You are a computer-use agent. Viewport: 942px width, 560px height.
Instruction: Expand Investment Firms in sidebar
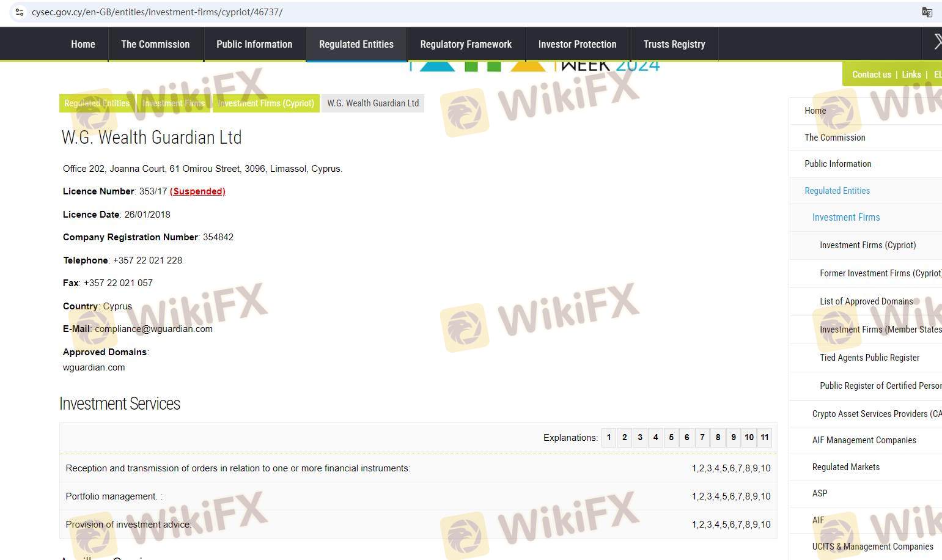click(x=845, y=218)
